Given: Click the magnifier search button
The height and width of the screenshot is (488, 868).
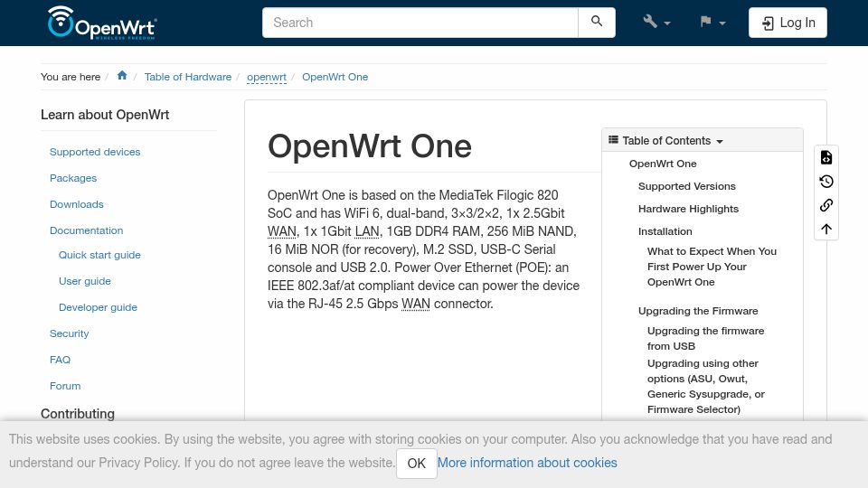Looking at the screenshot, I should [x=597, y=22].
